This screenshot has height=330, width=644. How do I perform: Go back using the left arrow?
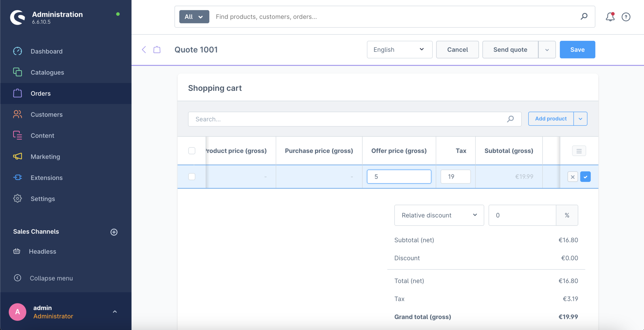[x=144, y=50]
